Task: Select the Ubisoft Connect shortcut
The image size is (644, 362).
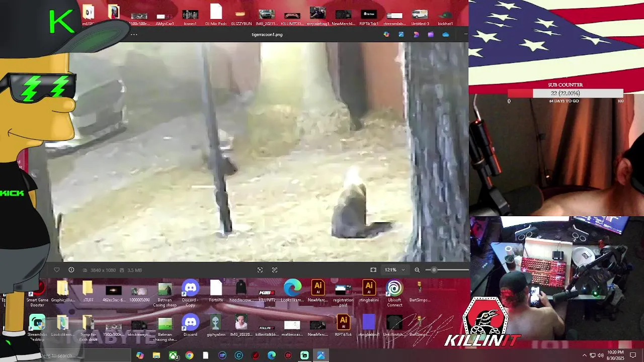Action: 394,294
